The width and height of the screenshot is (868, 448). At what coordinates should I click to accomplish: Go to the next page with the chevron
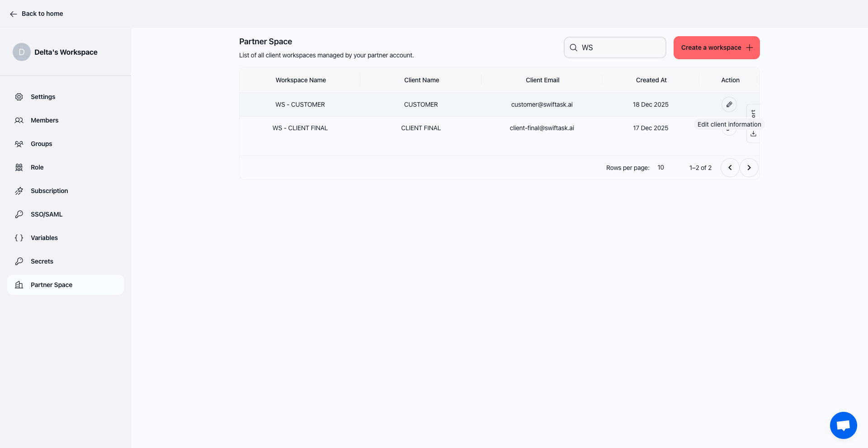[x=749, y=167]
